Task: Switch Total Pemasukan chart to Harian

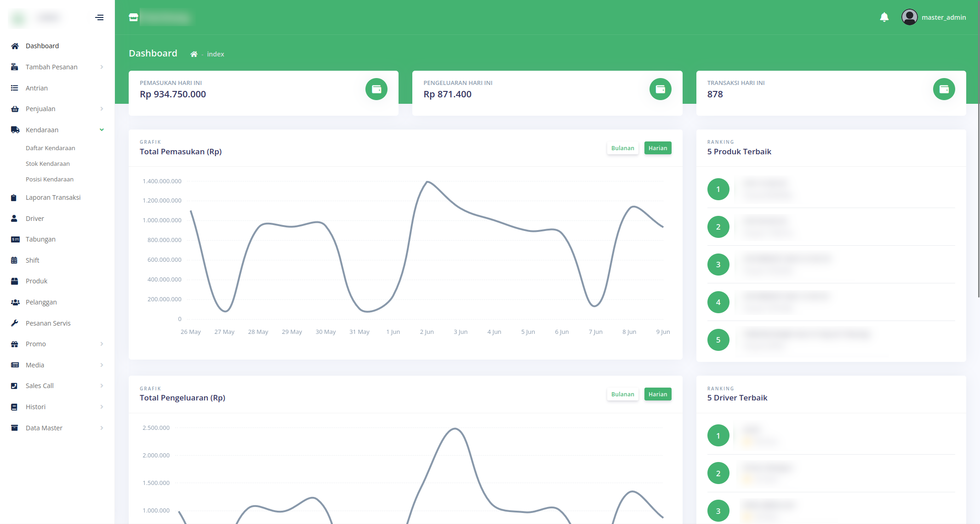Action: 658,148
